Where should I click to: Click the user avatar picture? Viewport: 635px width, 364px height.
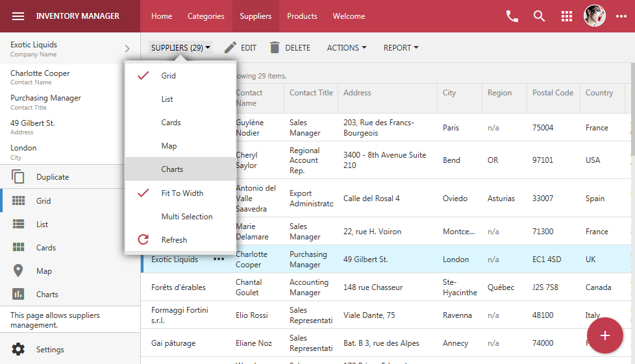pos(594,16)
